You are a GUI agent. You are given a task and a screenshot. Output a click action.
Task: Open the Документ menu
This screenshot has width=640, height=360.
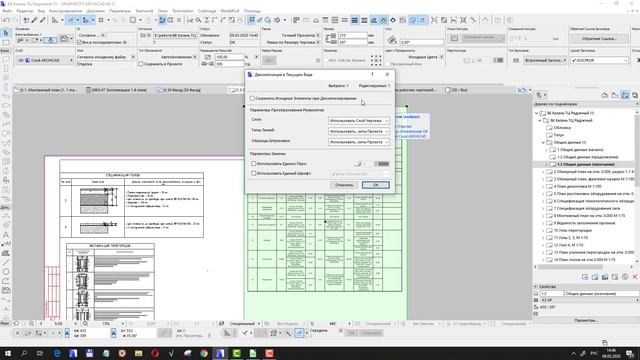(x=96, y=11)
